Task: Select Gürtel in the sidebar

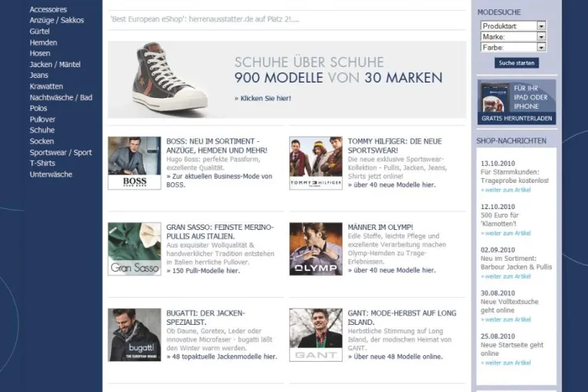Action: point(39,31)
